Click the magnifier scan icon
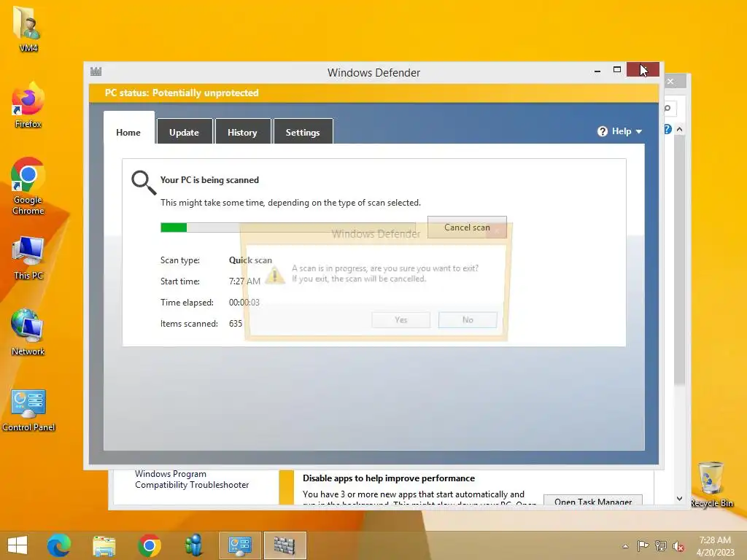This screenshot has width=747, height=560. point(144,182)
